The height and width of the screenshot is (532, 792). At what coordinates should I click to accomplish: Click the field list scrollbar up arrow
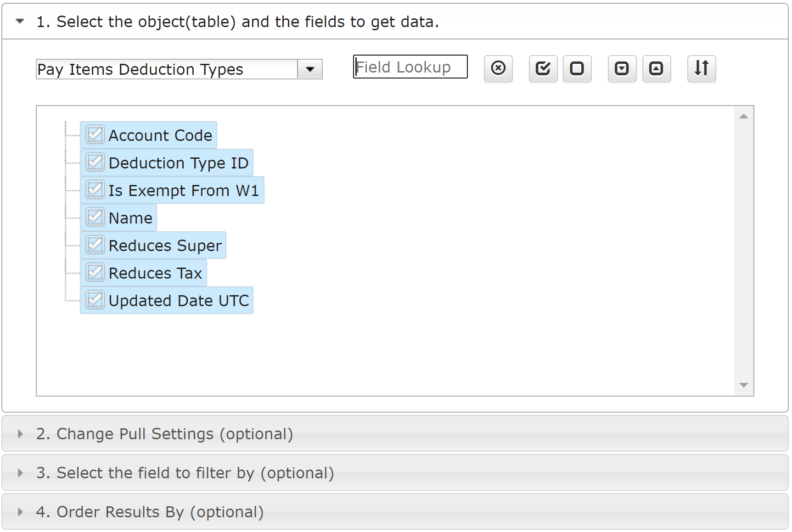[x=744, y=116]
